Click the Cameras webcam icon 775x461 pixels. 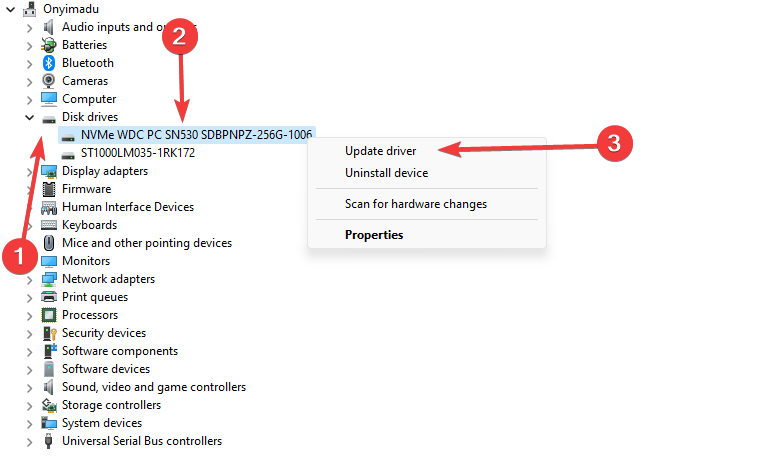click(48, 81)
